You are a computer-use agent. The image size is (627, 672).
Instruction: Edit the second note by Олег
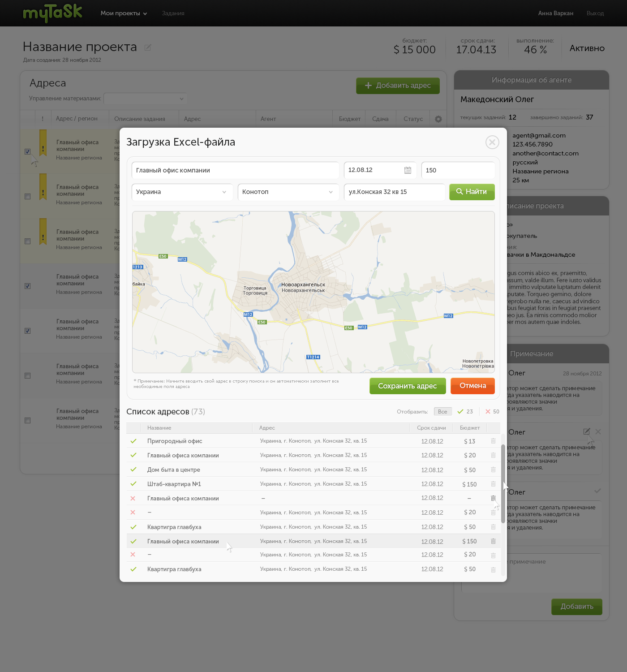[586, 431]
